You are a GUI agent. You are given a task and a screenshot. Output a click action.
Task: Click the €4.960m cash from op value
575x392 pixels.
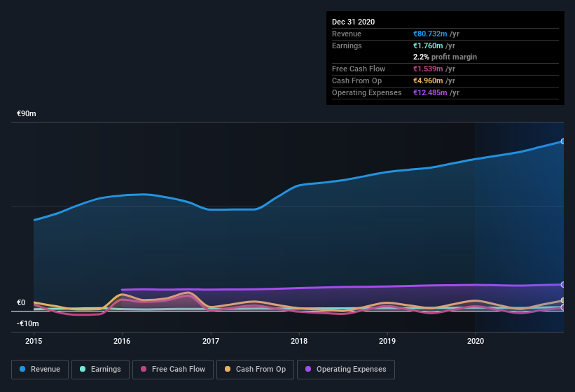point(428,80)
